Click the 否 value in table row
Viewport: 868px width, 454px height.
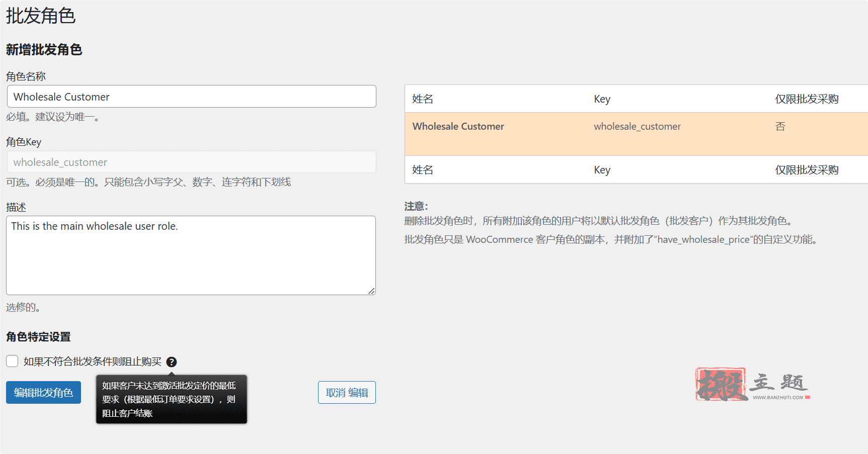[x=780, y=126]
